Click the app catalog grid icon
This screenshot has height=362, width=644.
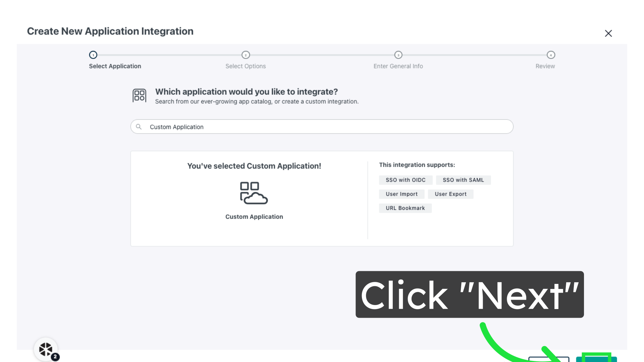(139, 96)
